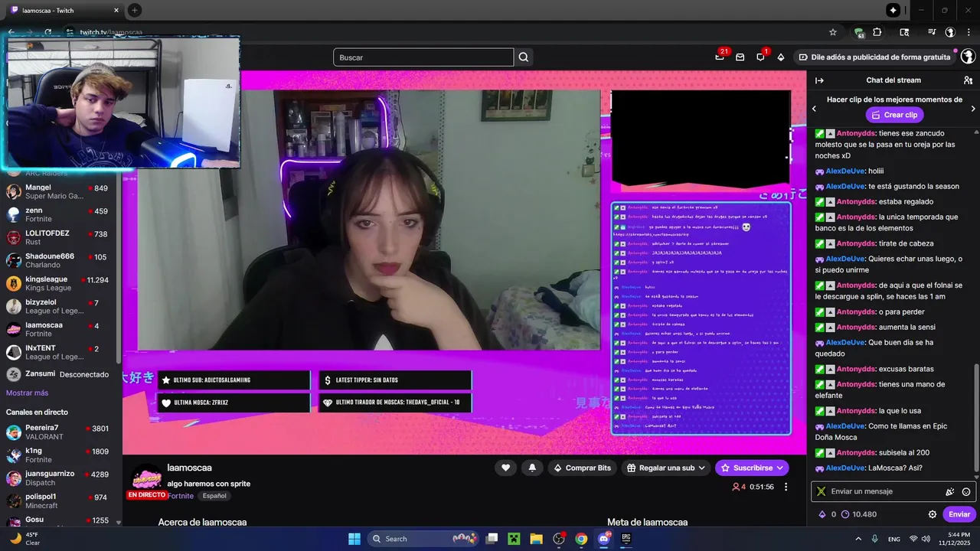Open stream more options three dots
Image resolution: width=980 pixels, height=551 pixels.
tap(786, 487)
